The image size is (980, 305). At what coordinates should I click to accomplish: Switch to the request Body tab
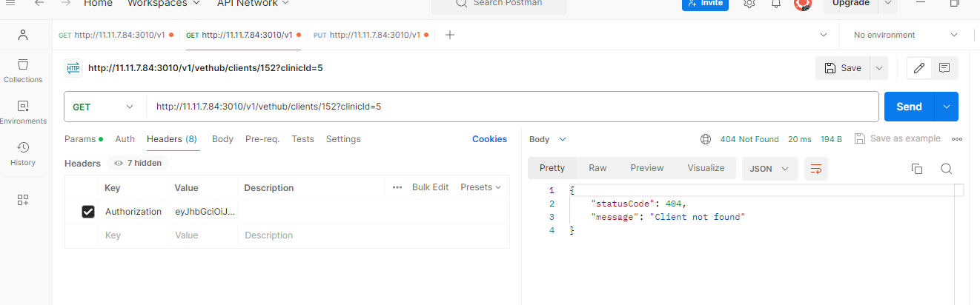(x=222, y=139)
